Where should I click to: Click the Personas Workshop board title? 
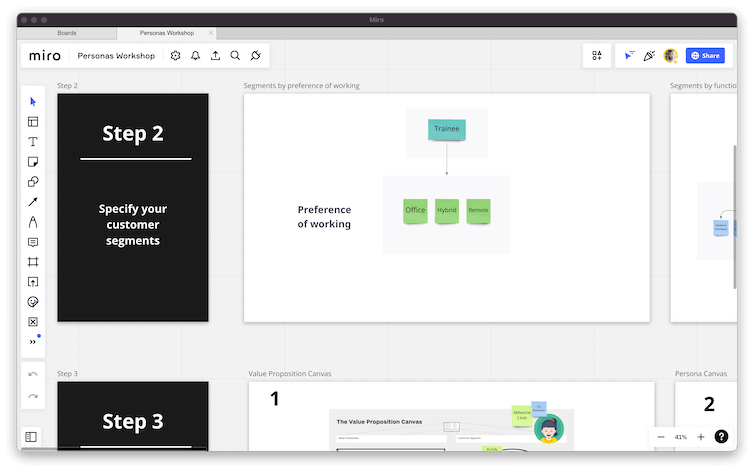[116, 56]
